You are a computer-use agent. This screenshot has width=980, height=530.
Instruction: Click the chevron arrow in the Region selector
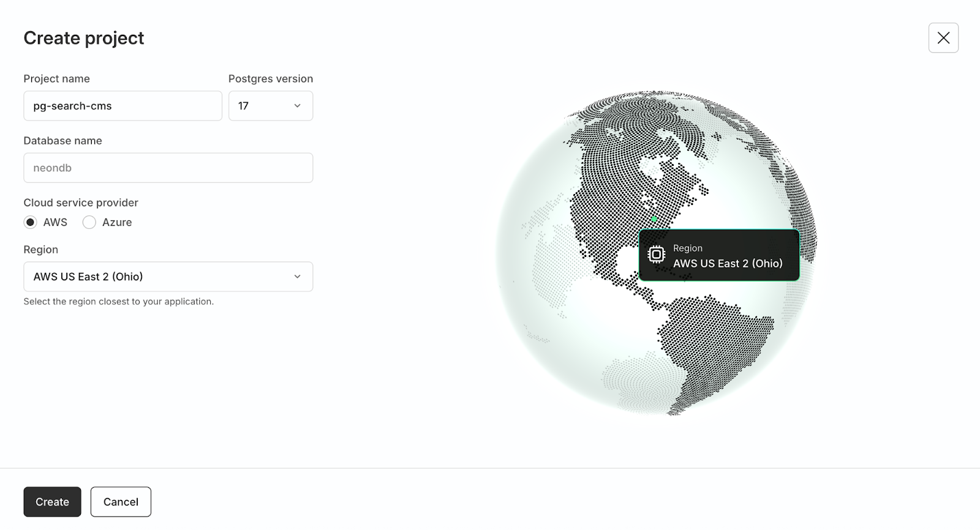(297, 277)
